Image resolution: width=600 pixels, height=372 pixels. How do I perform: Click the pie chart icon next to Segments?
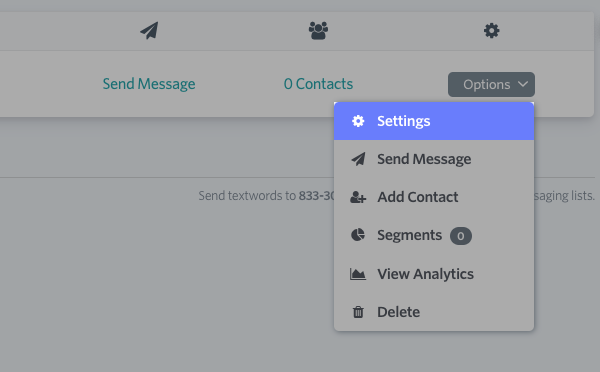coord(358,235)
